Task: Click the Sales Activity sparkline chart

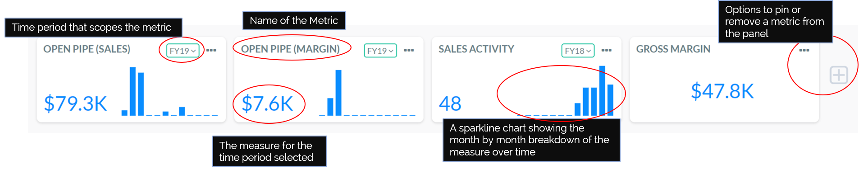Action: click(x=565, y=91)
